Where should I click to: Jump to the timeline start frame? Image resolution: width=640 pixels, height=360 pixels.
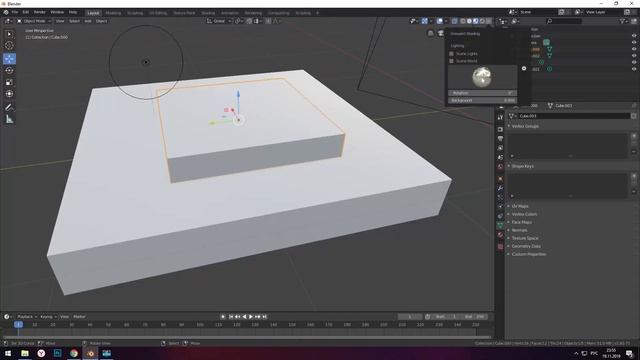[x=231, y=317]
